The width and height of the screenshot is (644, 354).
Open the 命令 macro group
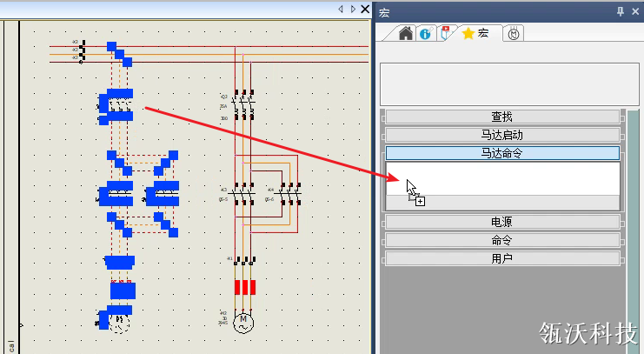coord(501,240)
